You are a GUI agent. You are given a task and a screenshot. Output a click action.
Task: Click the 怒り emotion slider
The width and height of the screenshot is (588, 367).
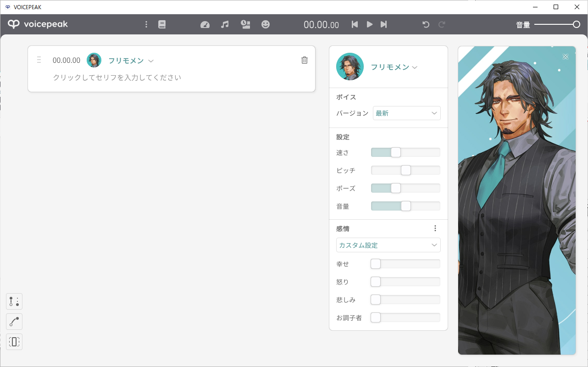pos(405,282)
